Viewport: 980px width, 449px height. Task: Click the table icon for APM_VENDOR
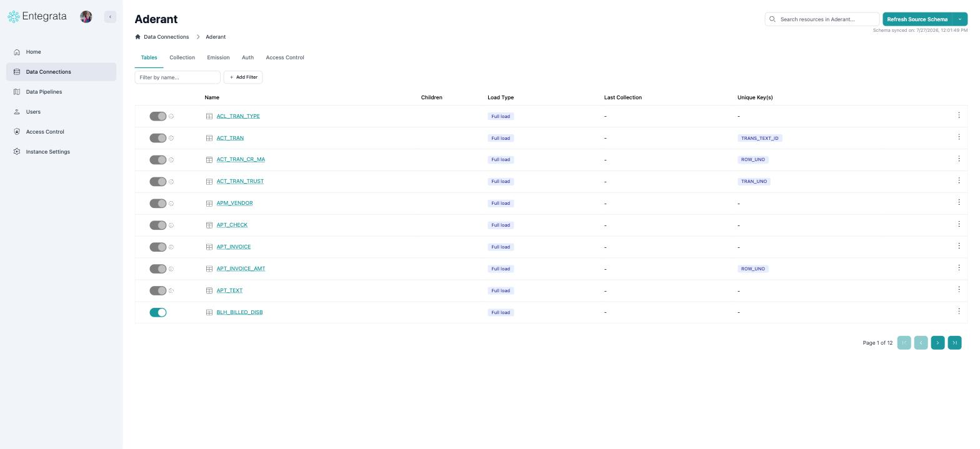[209, 203]
